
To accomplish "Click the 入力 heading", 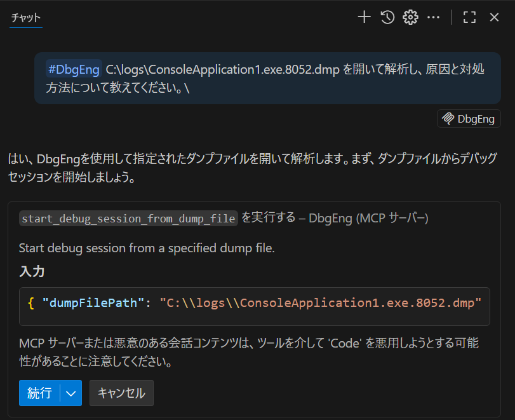I will point(32,271).
